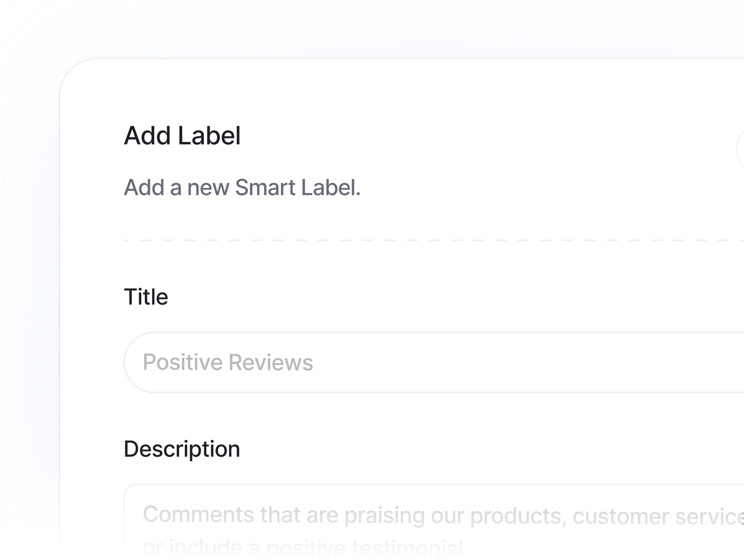
Task: Click the 'Positive Reviews' placeholder text
Action: coord(228,362)
